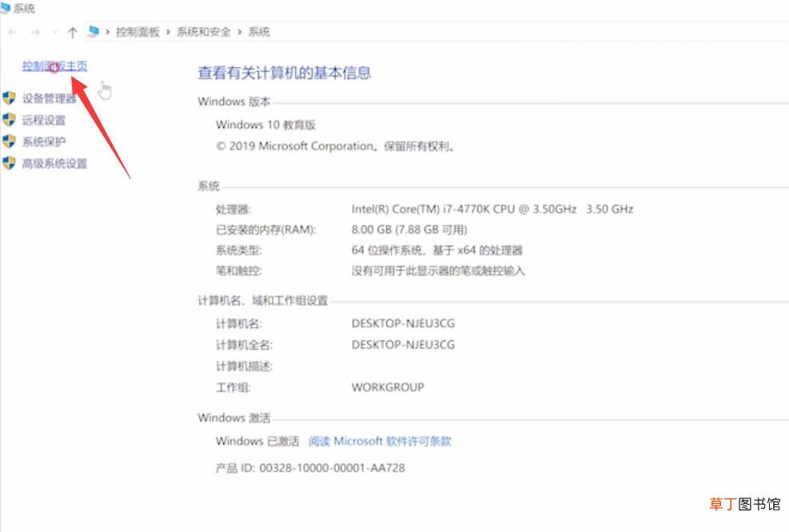Go up one level with Up arrow
Screen dimensions: 789x532
click(x=72, y=33)
